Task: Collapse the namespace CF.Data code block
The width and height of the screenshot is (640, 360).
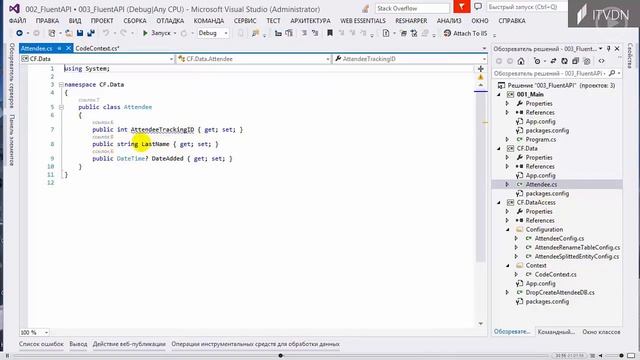Action: tap(61, 85)
